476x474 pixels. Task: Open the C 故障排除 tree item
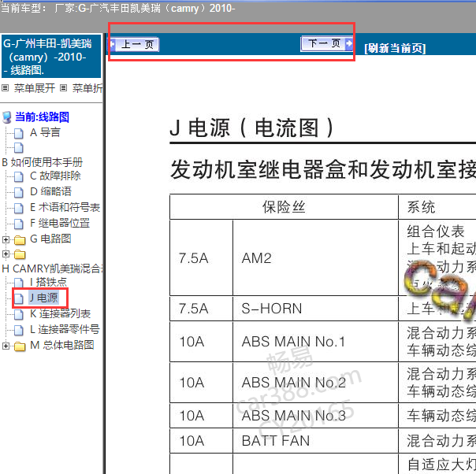click(x=55, y=176)
